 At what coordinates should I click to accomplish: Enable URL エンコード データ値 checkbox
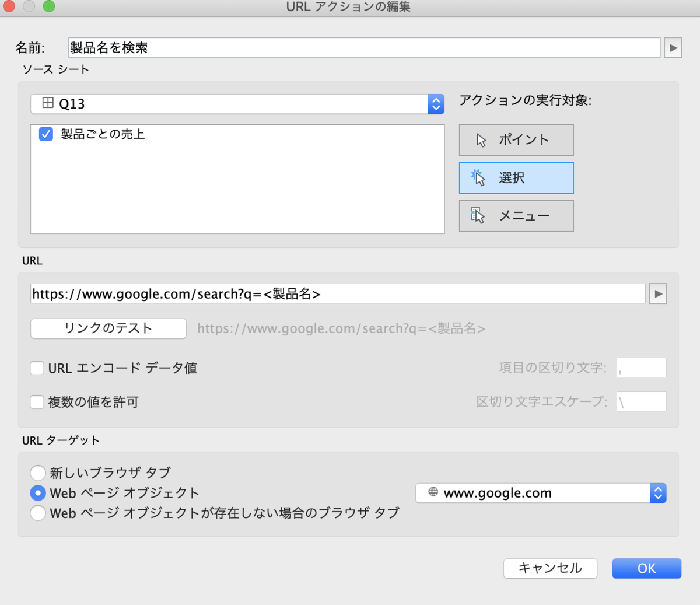tap(37, 368)
